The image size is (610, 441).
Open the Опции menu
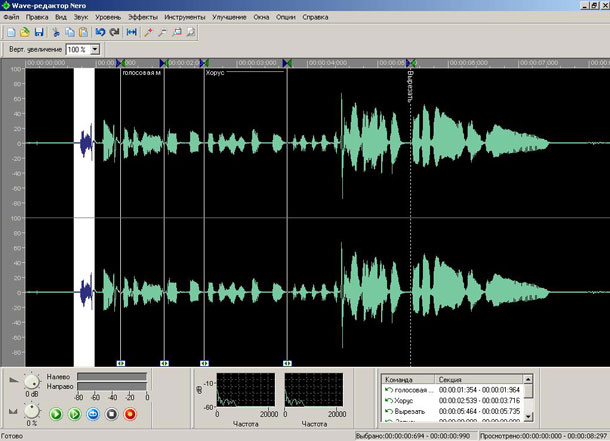click(286, 17)
